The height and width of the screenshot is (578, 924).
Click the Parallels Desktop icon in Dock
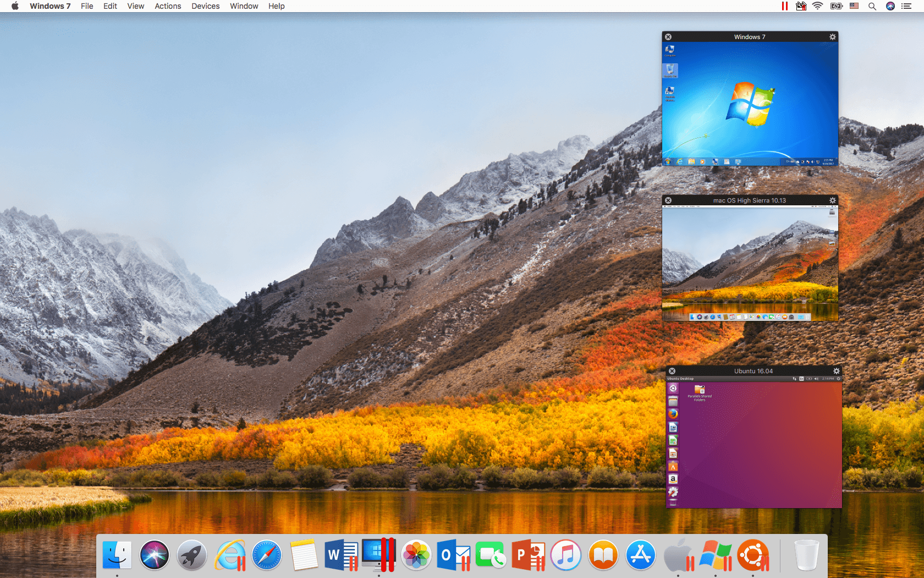tap(379, 555)
